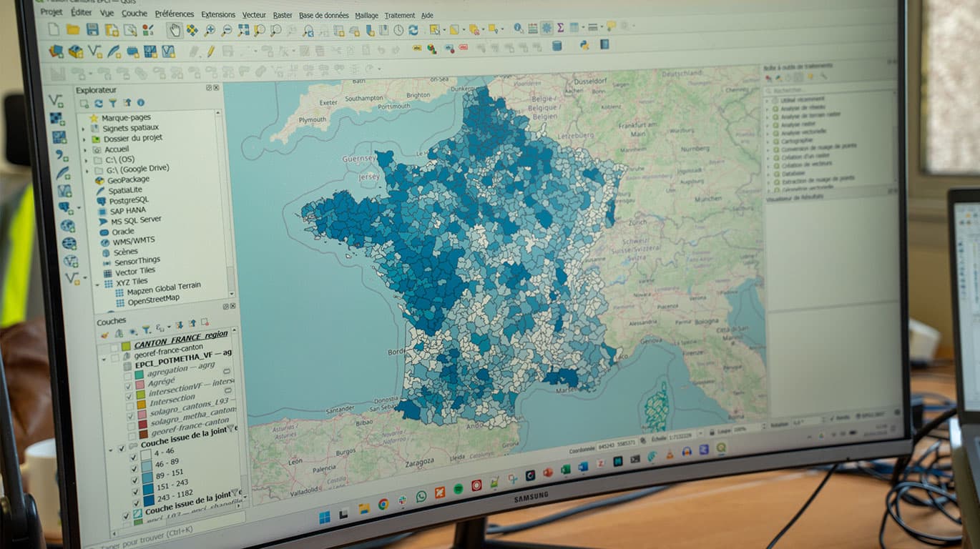Click the info icon in Explorateur

click(x=141, y=103)
